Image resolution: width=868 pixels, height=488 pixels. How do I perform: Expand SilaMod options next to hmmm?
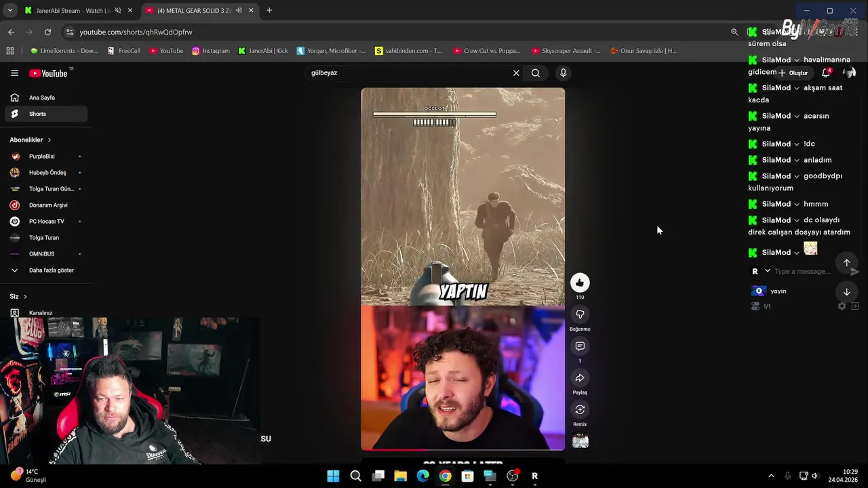click(x=797, y=204)
